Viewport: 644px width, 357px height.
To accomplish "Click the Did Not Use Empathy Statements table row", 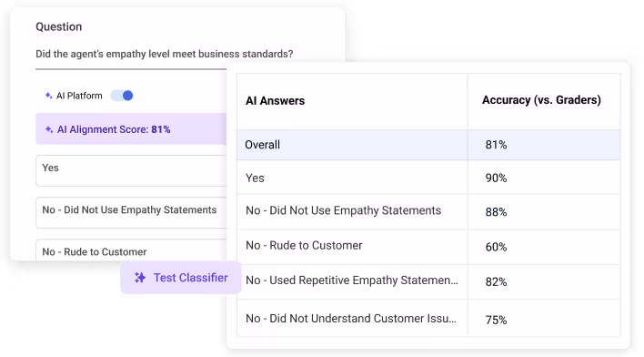I will coord(428,211).
